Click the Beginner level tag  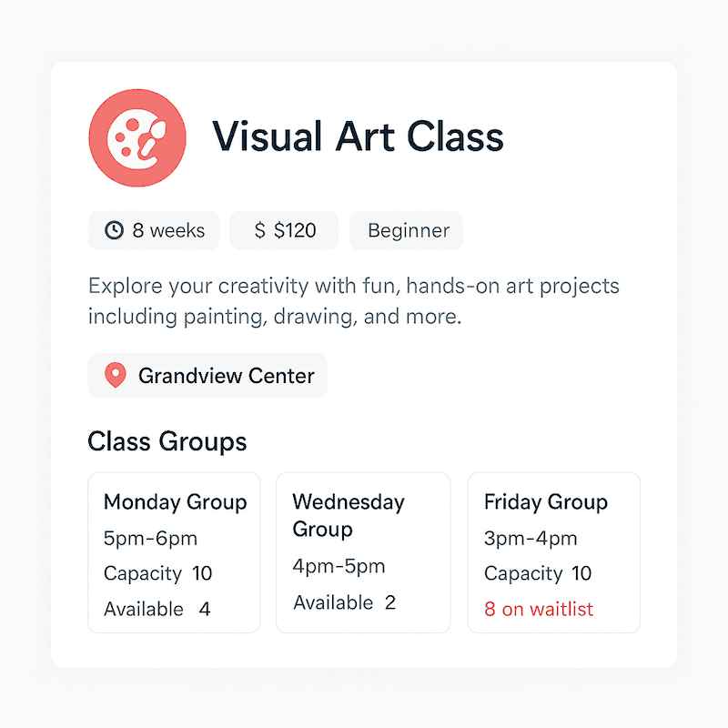point(407,230)
